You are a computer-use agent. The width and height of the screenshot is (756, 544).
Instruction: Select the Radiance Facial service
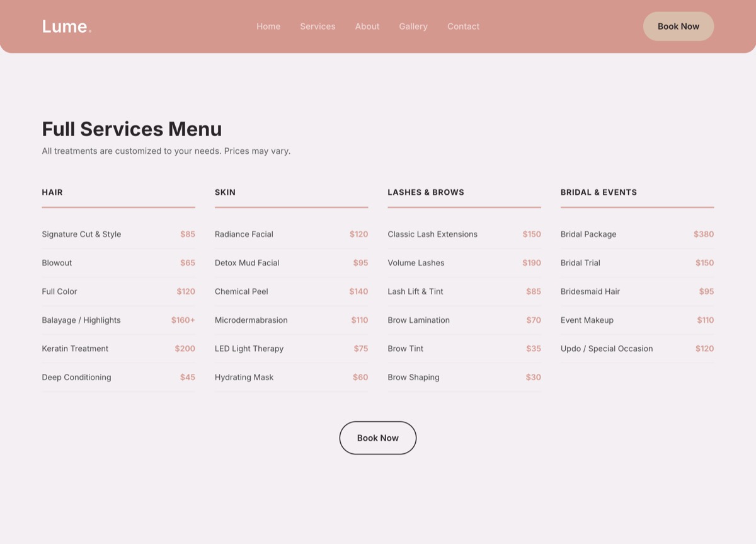click(244, 234)
